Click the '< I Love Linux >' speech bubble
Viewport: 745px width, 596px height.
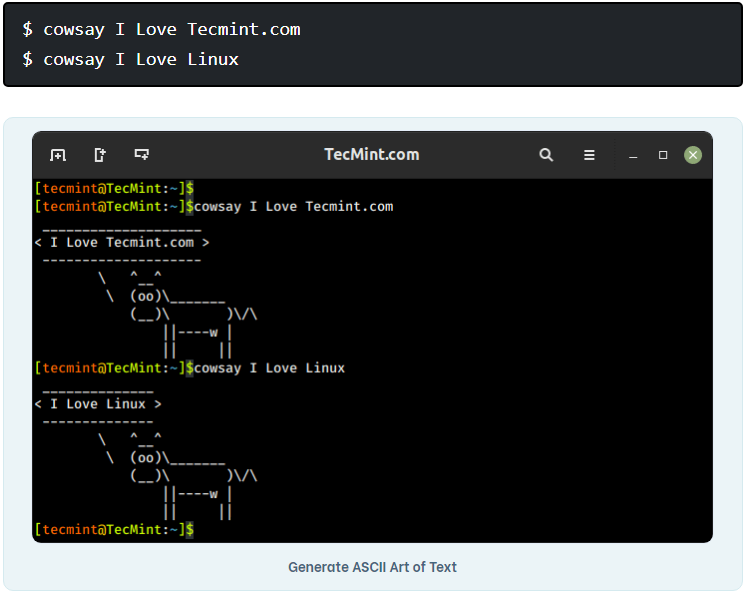[x=98, y=404]
